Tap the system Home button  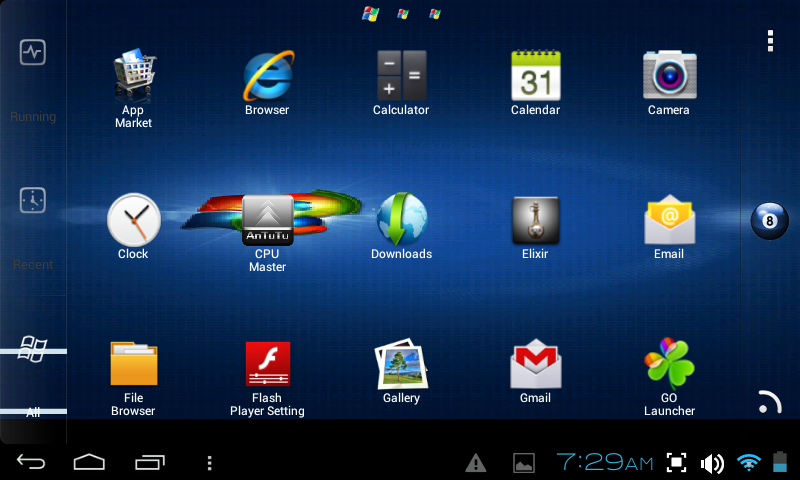89,462
